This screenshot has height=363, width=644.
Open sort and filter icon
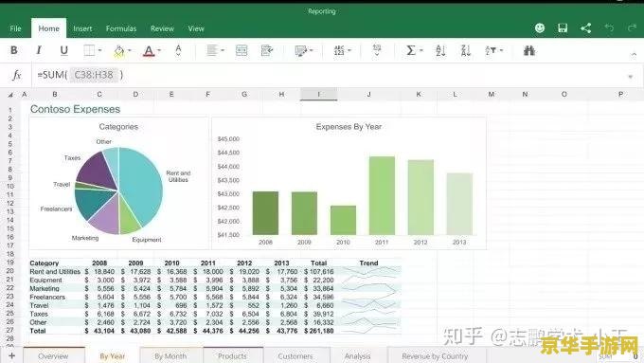491,50
